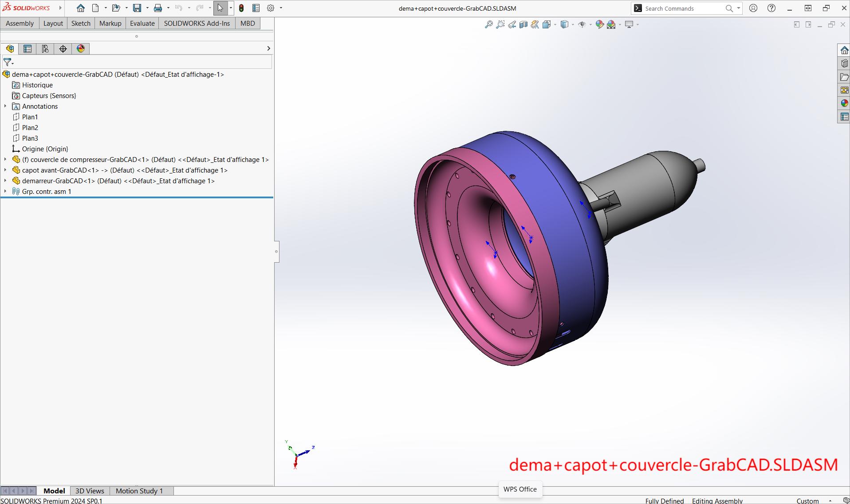Viewport: 850px width, 504px height.
Task: Open the DisplayManager tab icon
Action: [81, 49]
